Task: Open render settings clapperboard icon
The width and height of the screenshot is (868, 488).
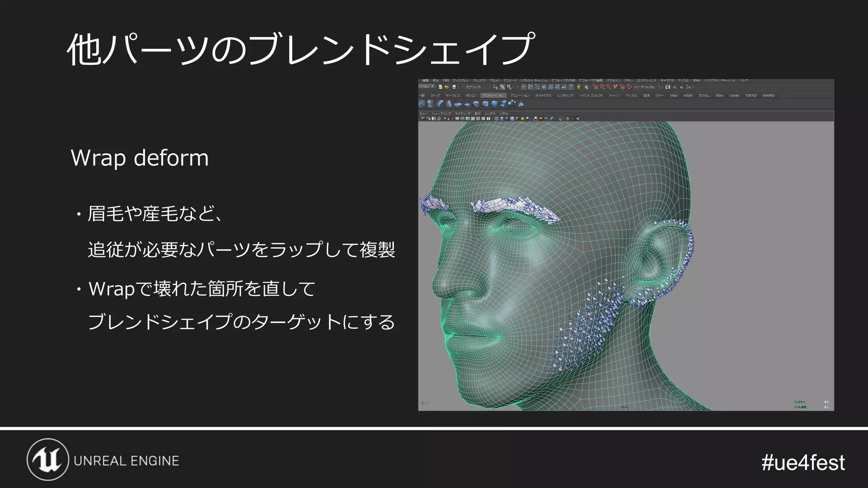Action: (x=688, y=87)
